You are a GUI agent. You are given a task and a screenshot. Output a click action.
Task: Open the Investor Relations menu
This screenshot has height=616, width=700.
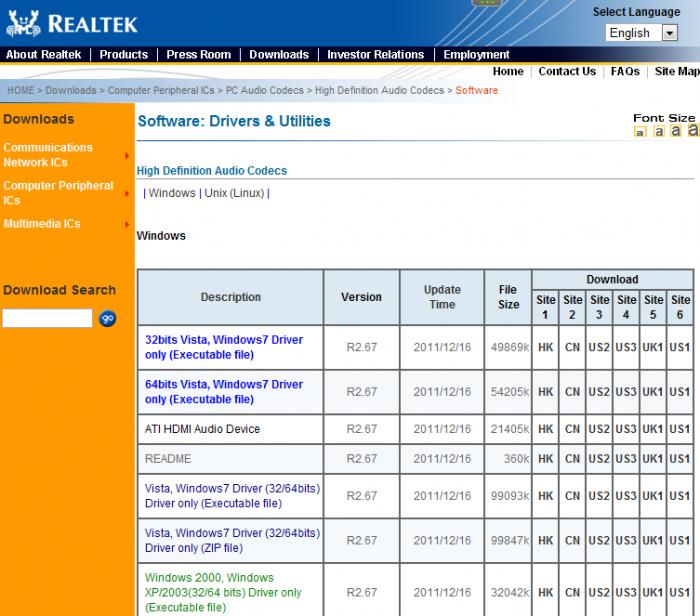pos(376,55)
